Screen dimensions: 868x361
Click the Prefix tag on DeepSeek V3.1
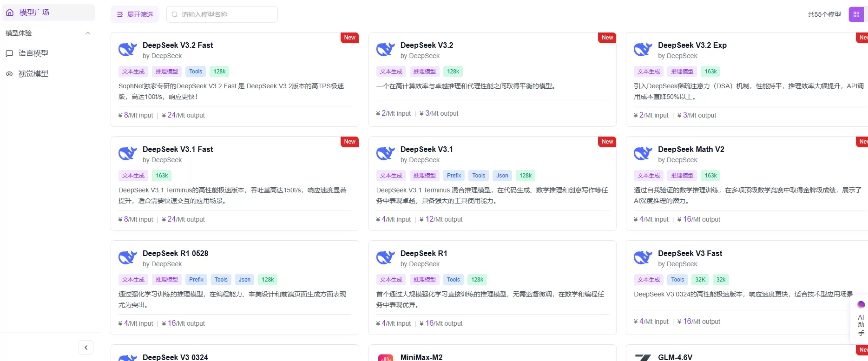point(454,176)
